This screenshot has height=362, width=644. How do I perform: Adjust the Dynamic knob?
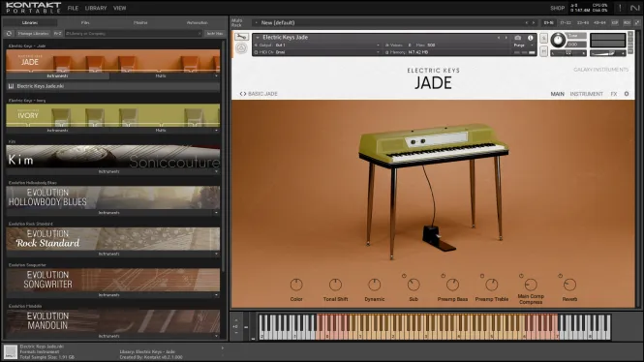coord(374,285)
